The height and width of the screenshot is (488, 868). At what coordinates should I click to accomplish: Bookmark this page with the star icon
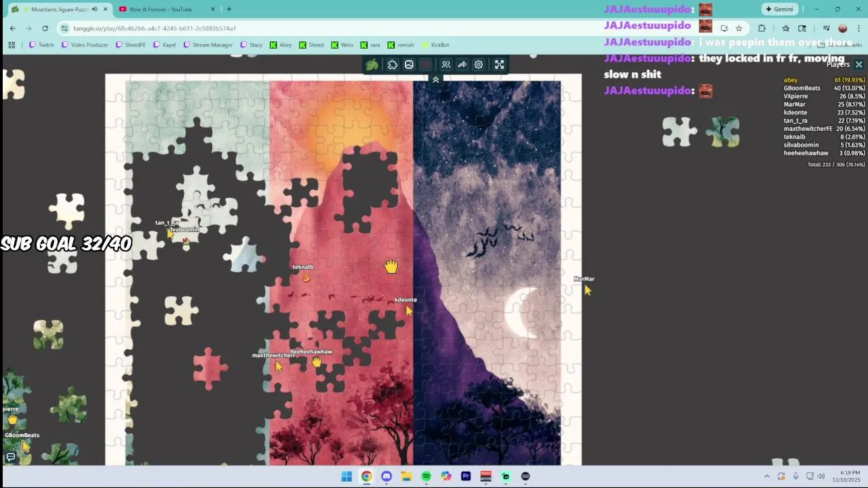(738, 28)
